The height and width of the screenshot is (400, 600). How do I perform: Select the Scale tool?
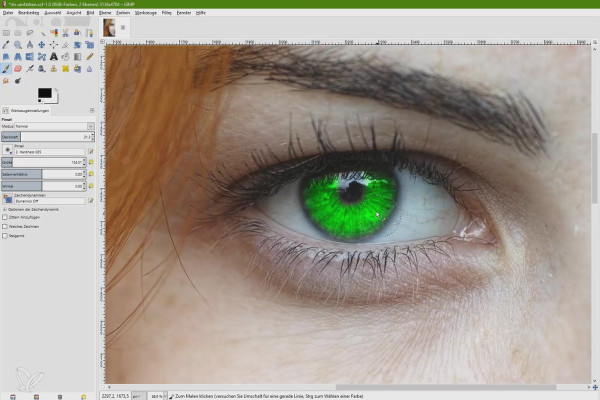pyautogui.click(x=89, y=45)
